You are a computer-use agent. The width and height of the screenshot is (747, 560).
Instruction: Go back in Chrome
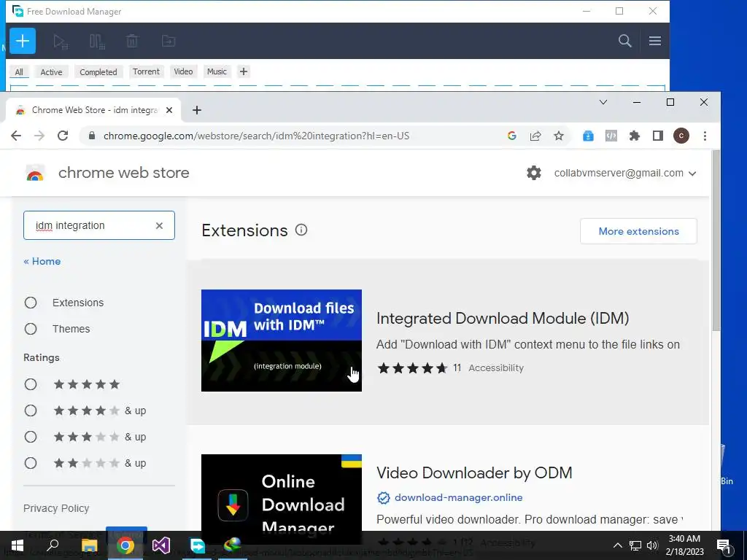point(16,136)
